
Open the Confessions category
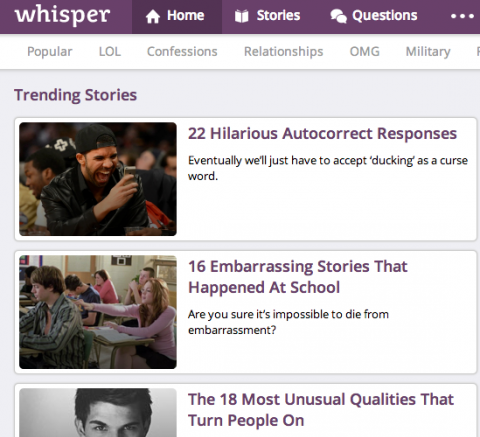pos(182,52)
